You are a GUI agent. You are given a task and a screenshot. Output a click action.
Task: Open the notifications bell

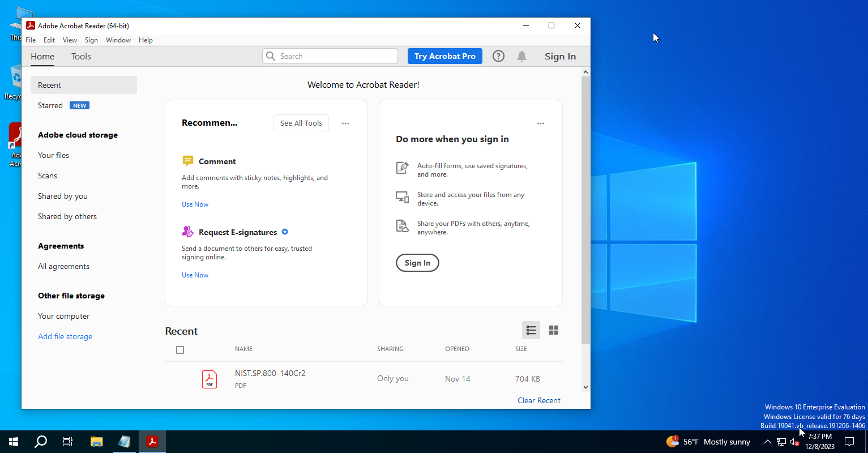pyautogui.click(x=521, y=56)
